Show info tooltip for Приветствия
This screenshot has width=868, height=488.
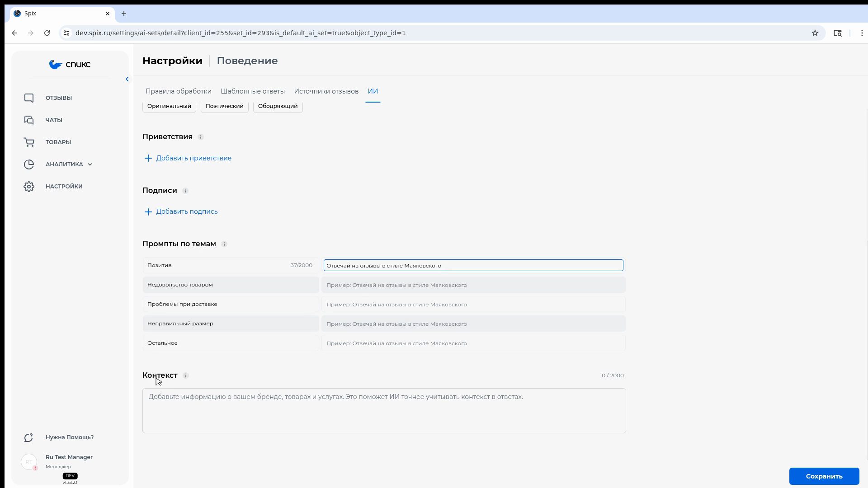201,137
